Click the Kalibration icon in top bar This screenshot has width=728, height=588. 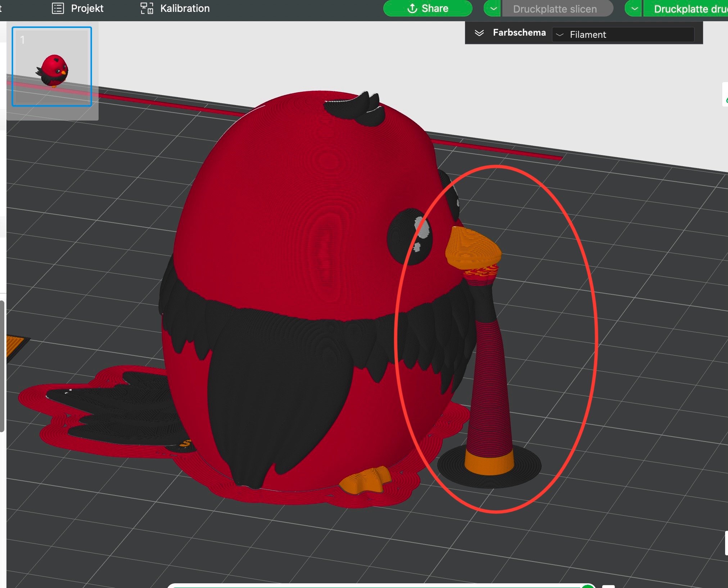[x=146, y=8]
